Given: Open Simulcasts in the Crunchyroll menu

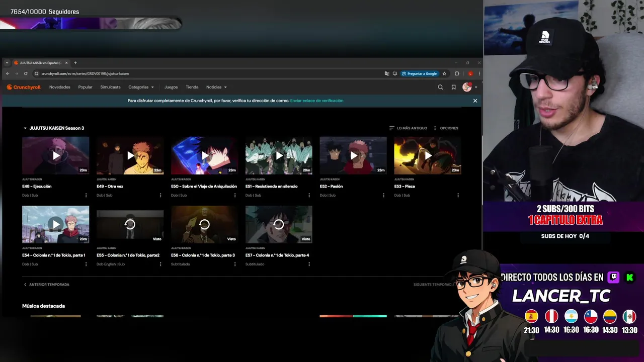Looking at the screenshot, I should [x=110, y=87].
